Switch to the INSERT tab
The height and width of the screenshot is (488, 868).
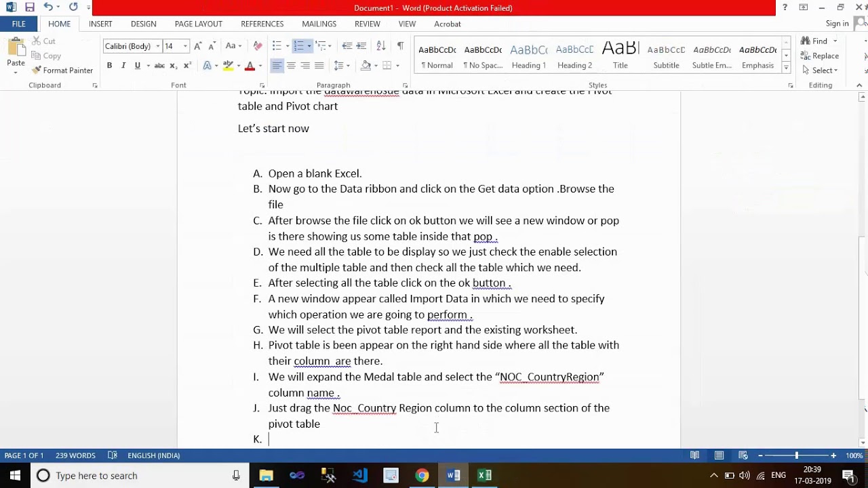[100, 24]
